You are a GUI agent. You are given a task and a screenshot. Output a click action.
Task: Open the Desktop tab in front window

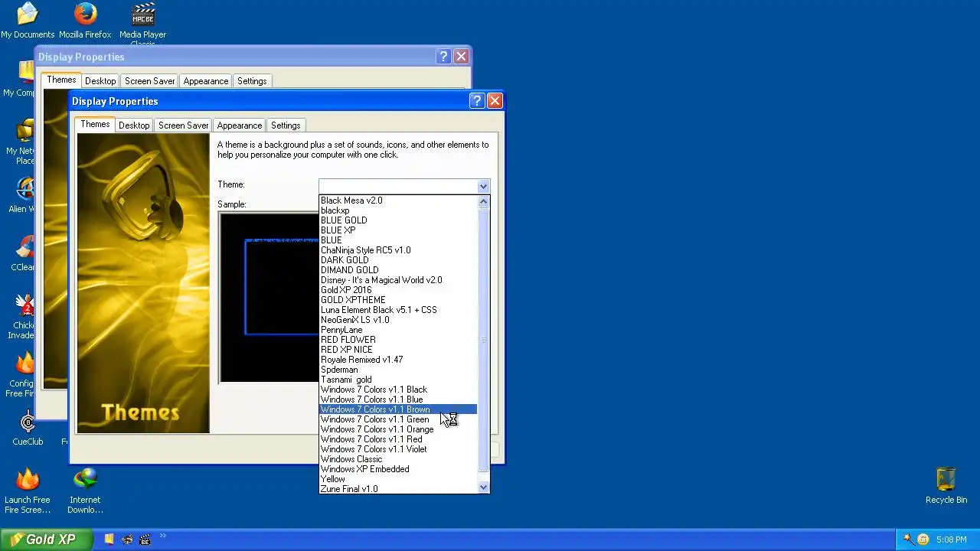pyautogui.click(x=134, y=126)
